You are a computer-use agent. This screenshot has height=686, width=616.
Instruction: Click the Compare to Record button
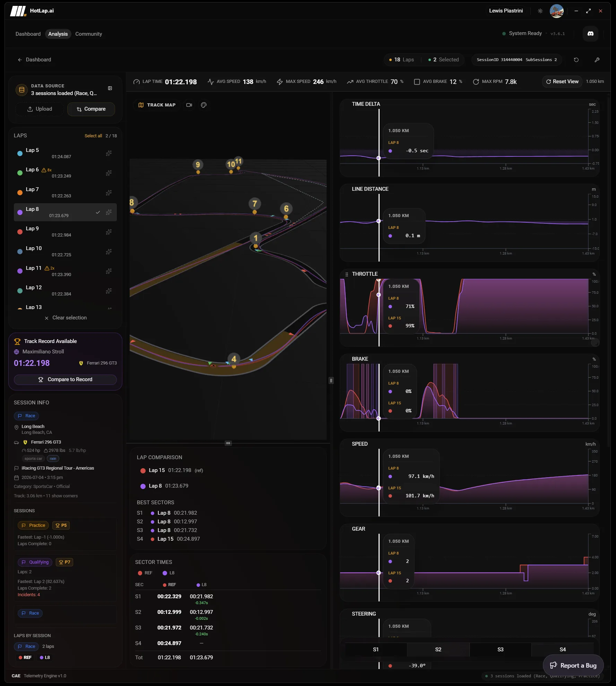[x=65, y=380]
